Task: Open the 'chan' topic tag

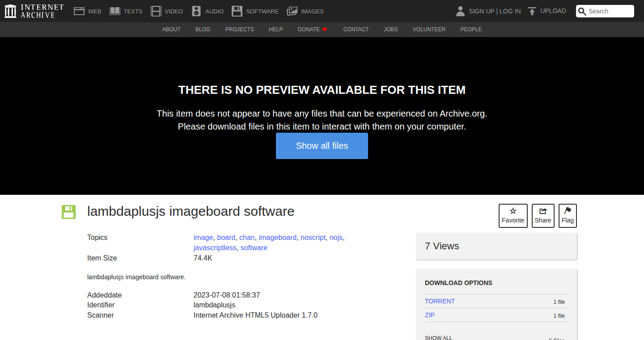Action: coord(247,238)
